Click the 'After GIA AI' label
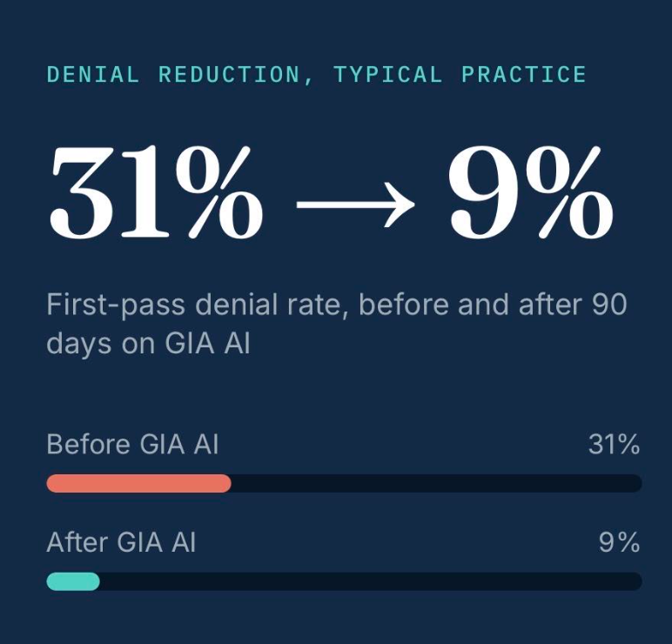This screenshot has width=672, height=644. tap(121, 542)
